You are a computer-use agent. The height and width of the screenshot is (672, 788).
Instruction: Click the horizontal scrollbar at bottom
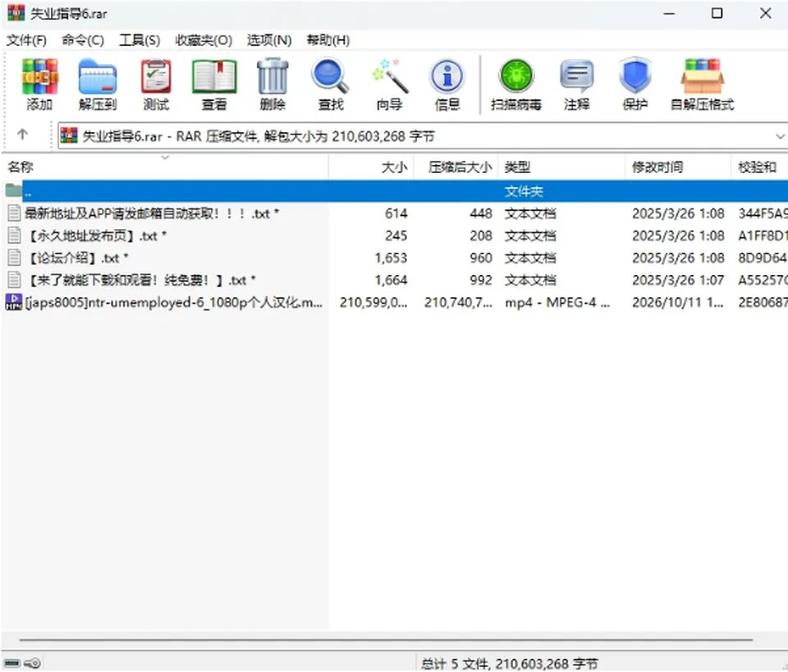pyautogui.click(x=386, y=640)
